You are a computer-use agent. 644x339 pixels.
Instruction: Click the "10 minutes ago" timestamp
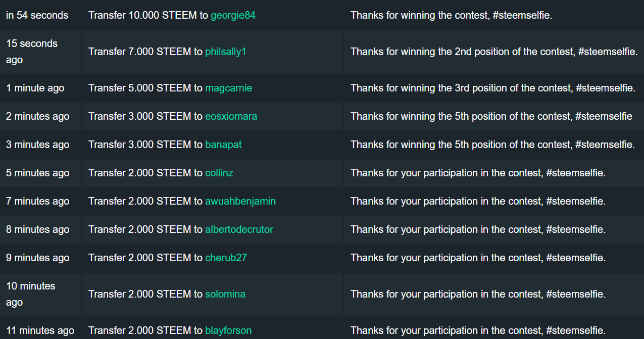tap(31, 294)
